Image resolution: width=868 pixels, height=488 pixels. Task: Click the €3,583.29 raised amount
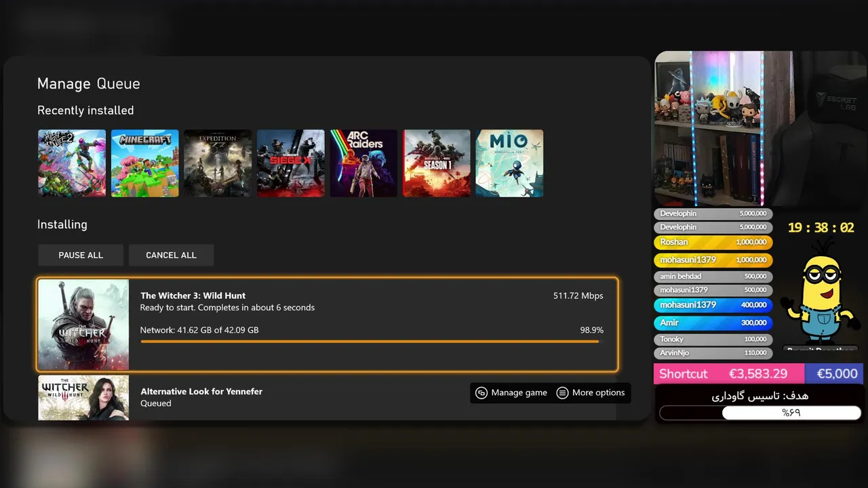click(758, 374)
